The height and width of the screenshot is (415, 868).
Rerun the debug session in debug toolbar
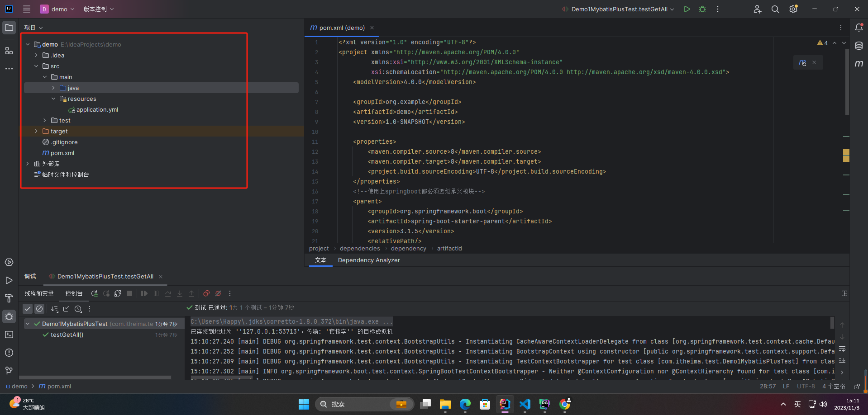(94, 293)
